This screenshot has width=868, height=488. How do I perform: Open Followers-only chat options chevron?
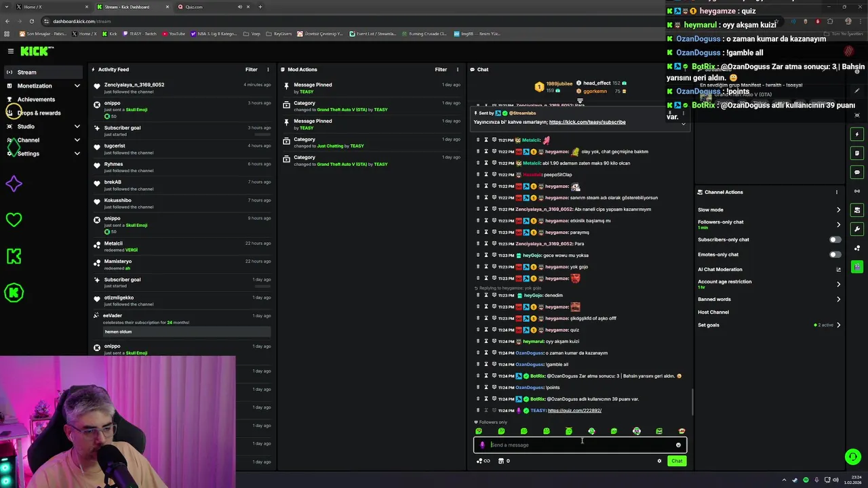coord(838,224)
